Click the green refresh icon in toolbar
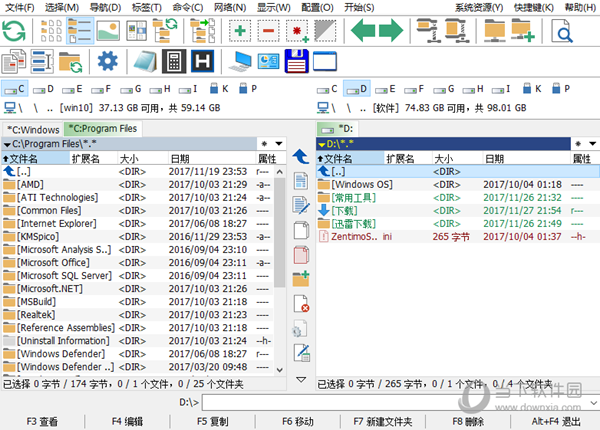600x430 pixels. pos(14,31)
